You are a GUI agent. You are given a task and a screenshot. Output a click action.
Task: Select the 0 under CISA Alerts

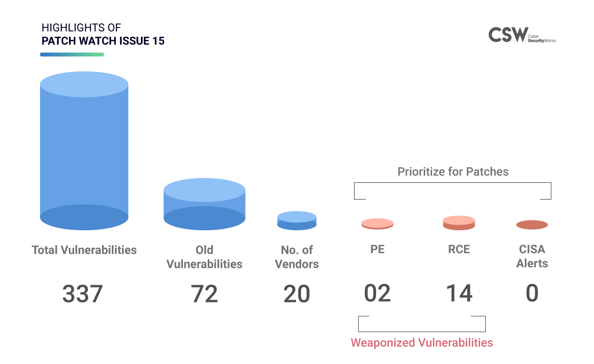532,293
